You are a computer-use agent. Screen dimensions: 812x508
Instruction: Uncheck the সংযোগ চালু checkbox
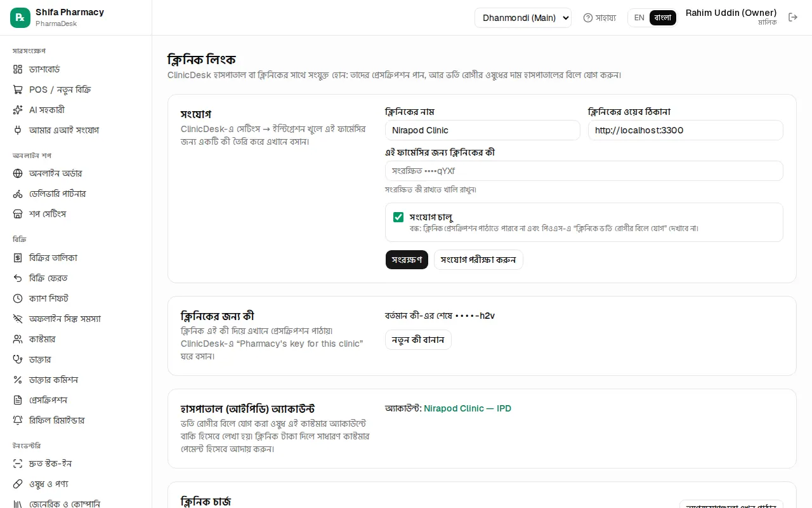click(398, 217)
